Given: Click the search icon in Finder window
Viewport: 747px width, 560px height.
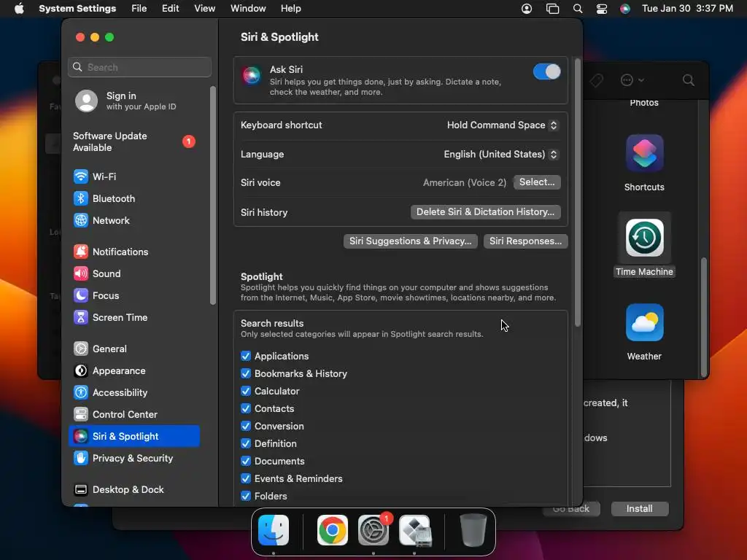Looking at the screenshot, I should coord(688,80).
